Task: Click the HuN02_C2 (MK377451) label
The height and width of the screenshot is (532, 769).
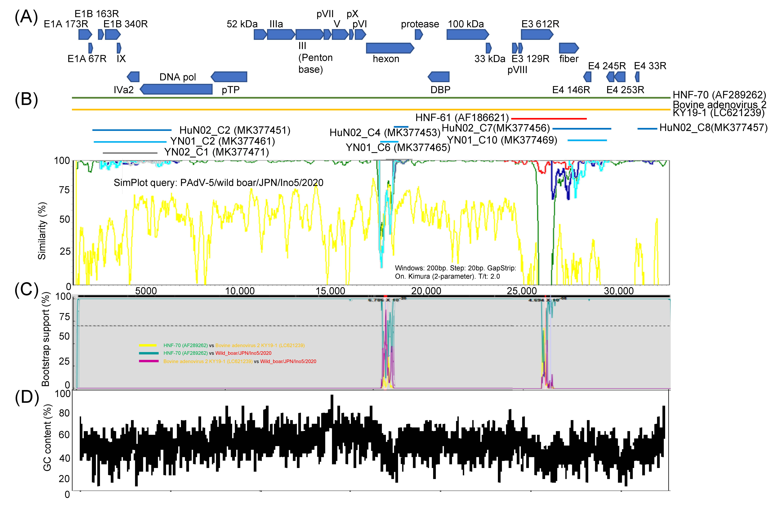Action: click(235, 130)
